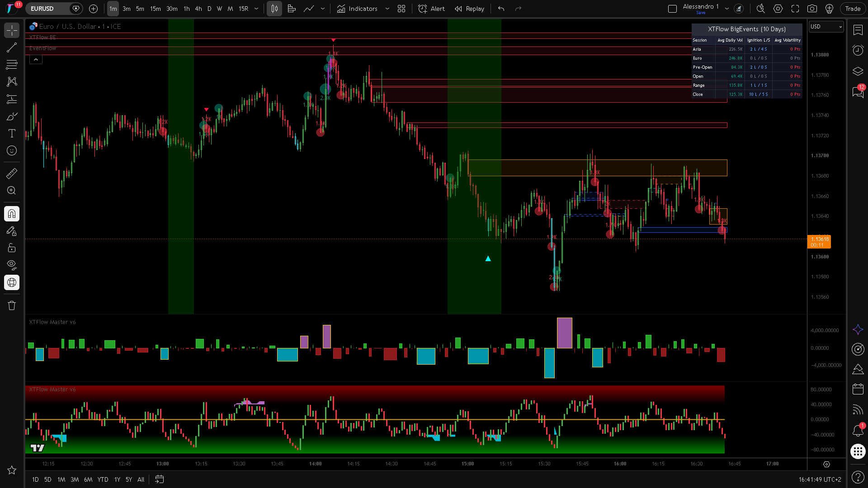Switch to the 4h timeframe

click(198, 9)
